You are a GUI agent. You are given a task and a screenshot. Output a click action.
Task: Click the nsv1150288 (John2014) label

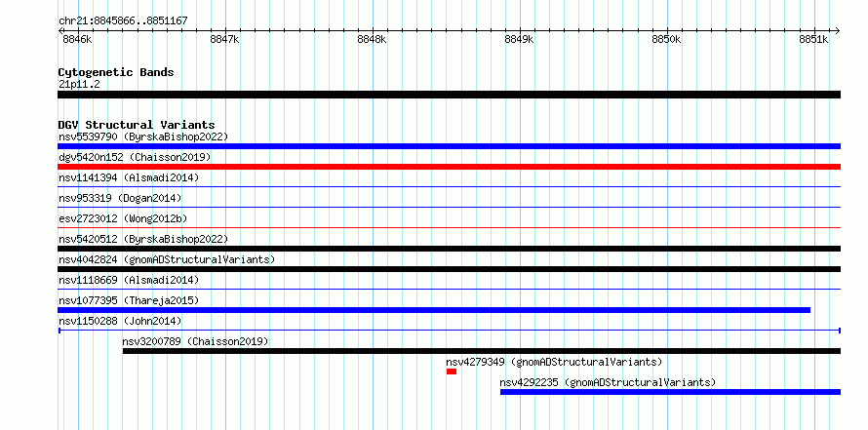pos(120,321)
